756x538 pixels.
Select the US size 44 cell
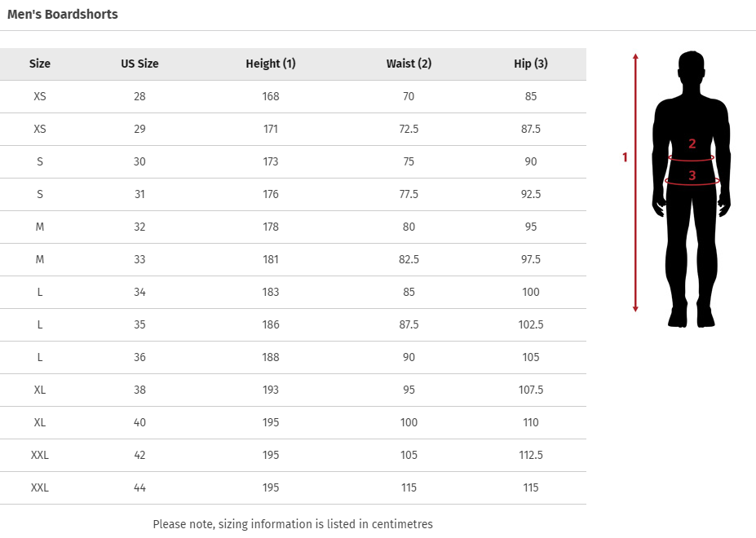[139, 487]
